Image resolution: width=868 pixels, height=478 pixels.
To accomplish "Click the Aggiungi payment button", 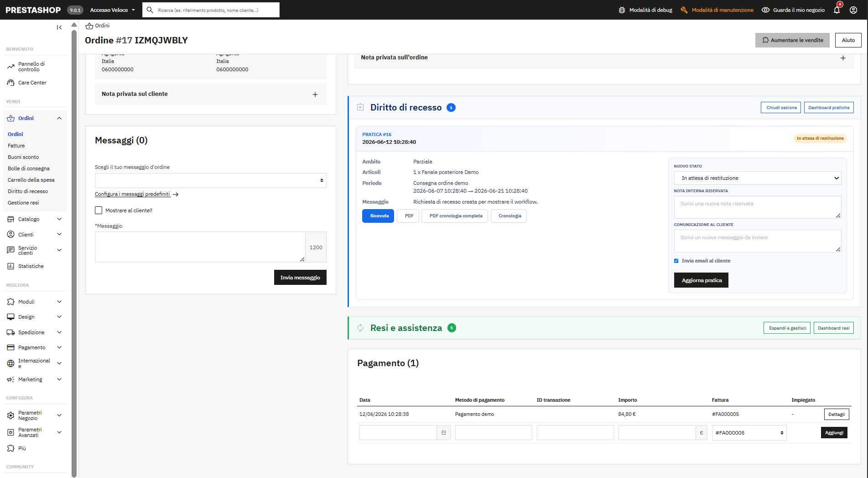I will [834, 433].
